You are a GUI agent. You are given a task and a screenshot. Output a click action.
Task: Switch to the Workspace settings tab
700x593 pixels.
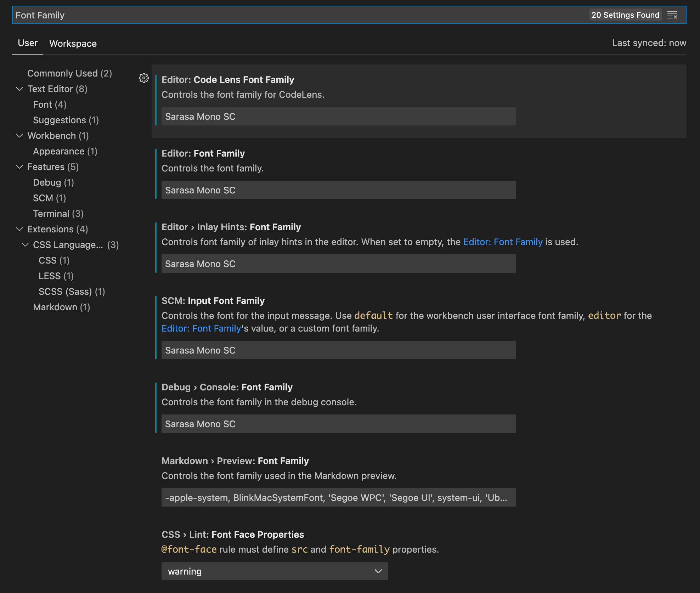coord(73,44)
